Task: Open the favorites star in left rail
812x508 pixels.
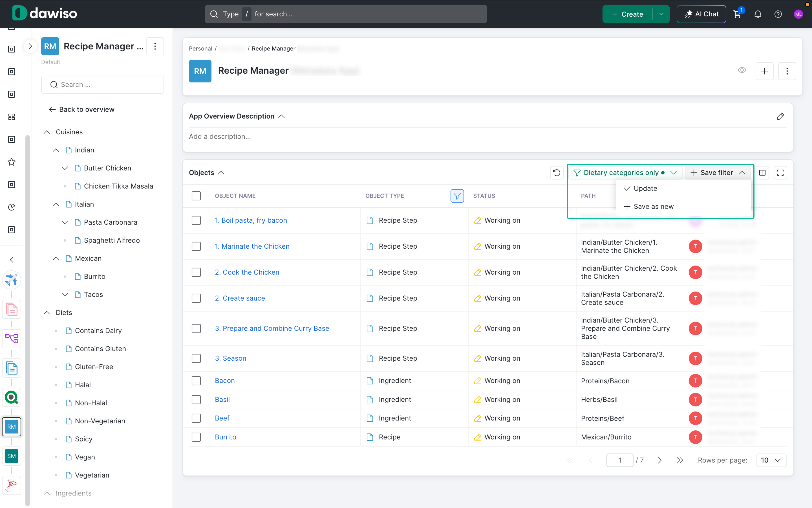Action: [x=12, y=162]
